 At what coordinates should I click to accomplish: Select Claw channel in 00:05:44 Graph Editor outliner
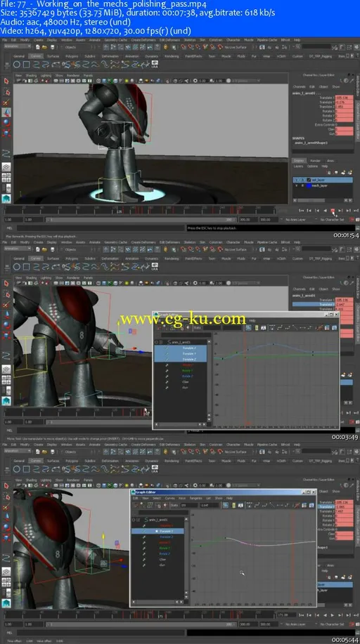click(x=162, y=559)
